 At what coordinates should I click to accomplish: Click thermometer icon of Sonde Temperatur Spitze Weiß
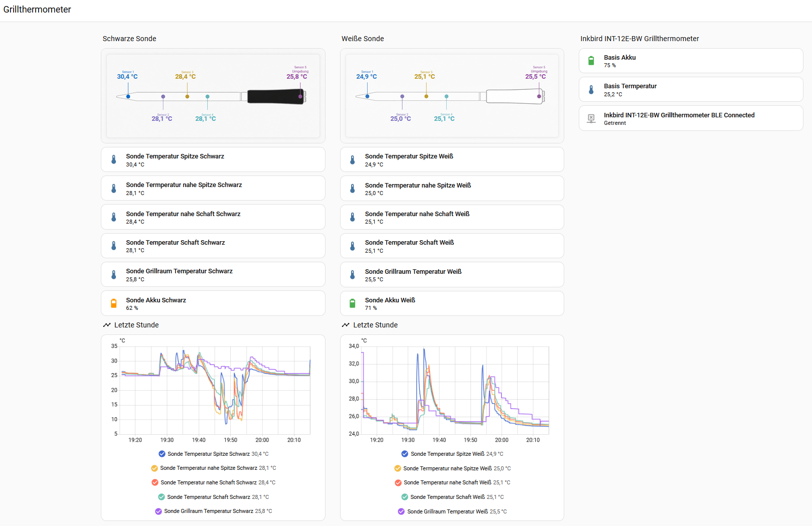[353, 160]
